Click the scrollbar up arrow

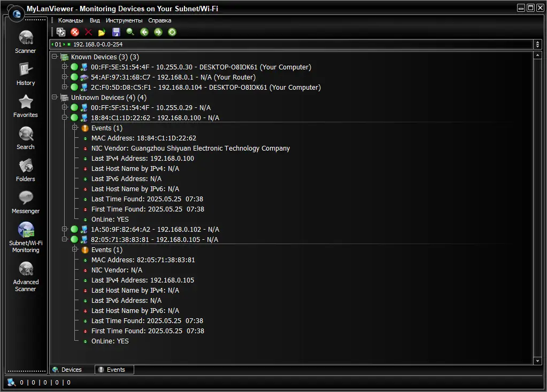tap(537, 55)
